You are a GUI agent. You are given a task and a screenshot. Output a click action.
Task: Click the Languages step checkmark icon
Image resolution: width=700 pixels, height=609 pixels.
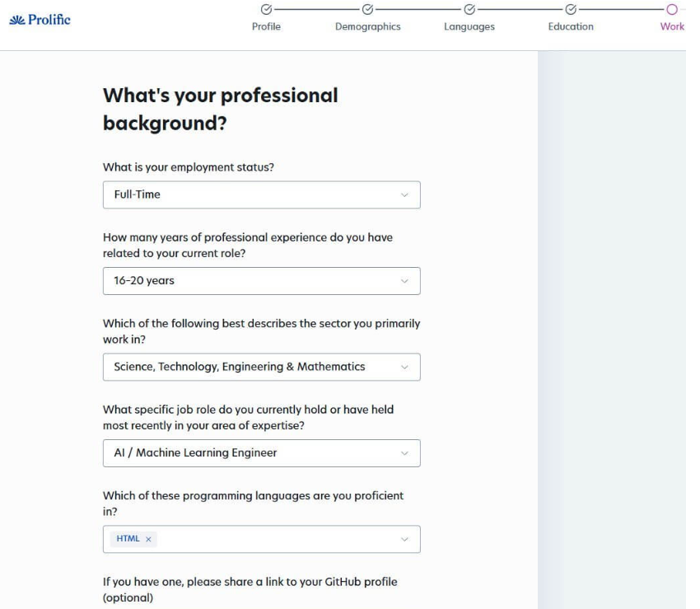pyautogui.click(x=469, y=9)
